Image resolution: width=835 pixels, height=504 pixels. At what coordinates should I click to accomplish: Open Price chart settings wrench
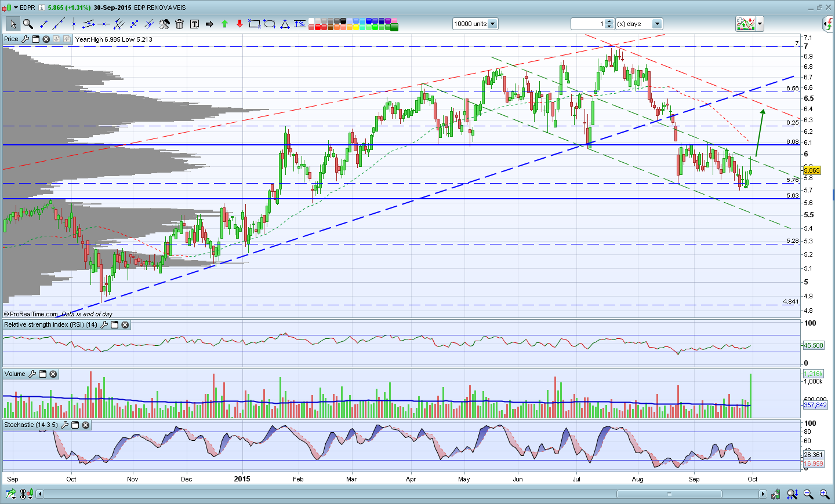pyautogui.click(x=25, y=39)
